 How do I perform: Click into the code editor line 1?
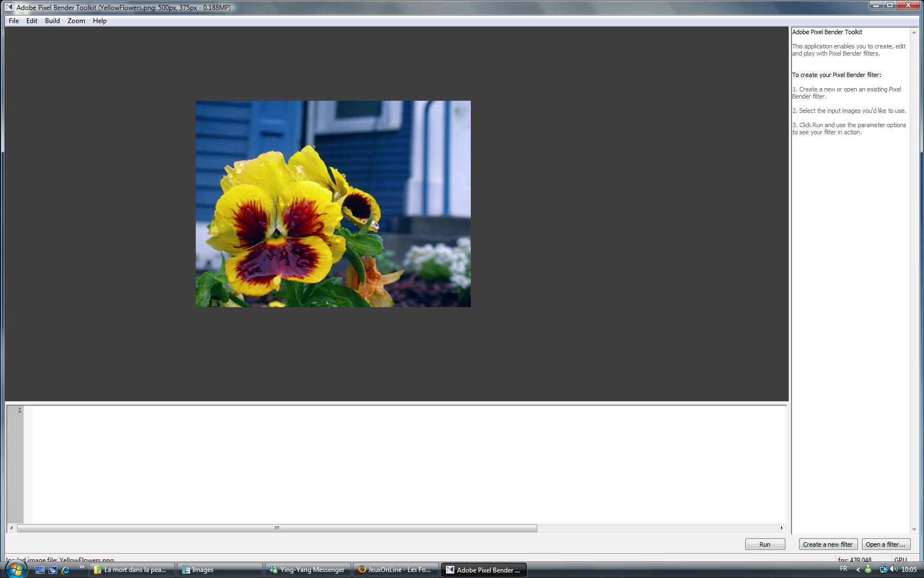click(x=409, y=410)
